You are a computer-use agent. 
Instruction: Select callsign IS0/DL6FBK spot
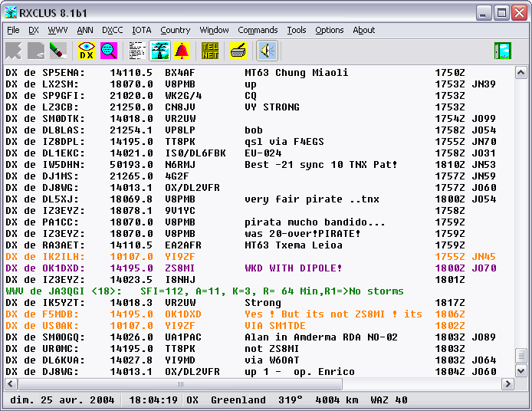[x=195, y=153]
